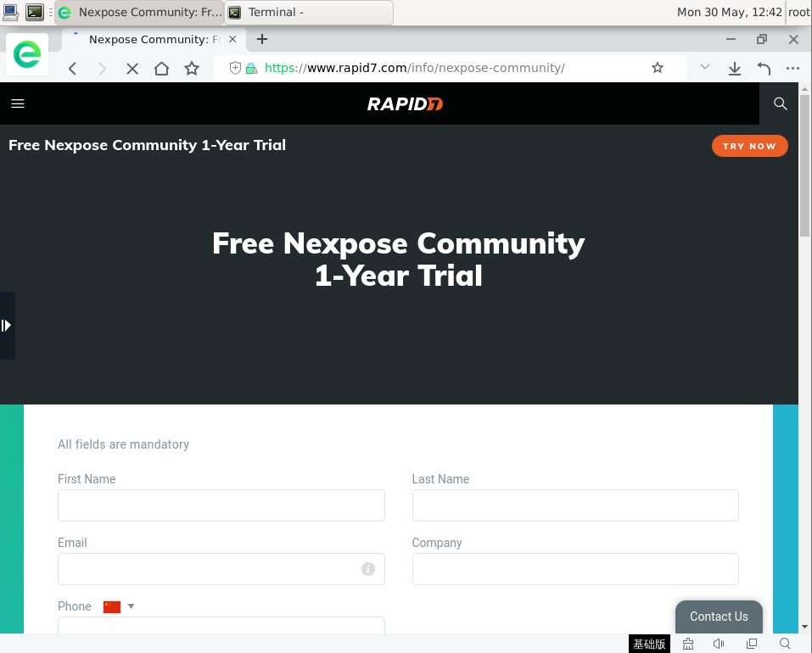The image size is (812, 653).
Task: Restore the browser window size
Action: [762, 39]
